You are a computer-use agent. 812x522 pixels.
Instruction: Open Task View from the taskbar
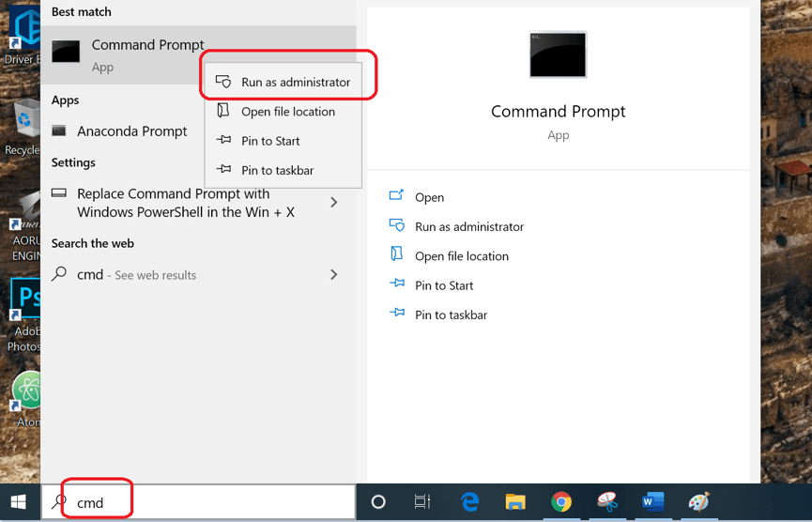click(x=422, y=502)
